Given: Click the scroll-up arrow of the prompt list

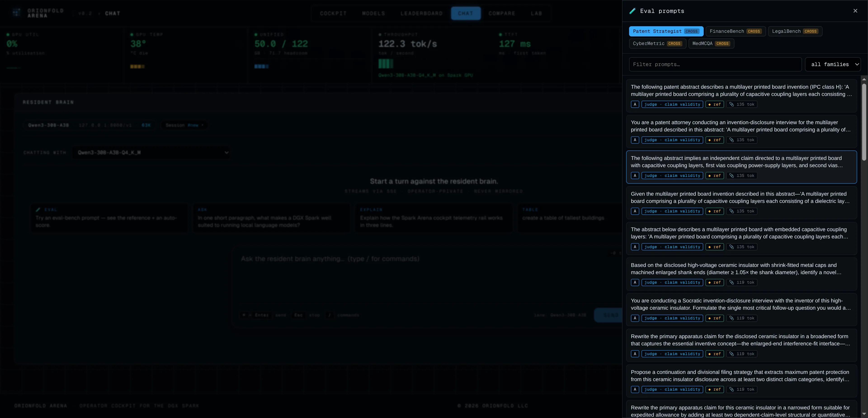Looking at the screenshot, I should tap(864, 79).
